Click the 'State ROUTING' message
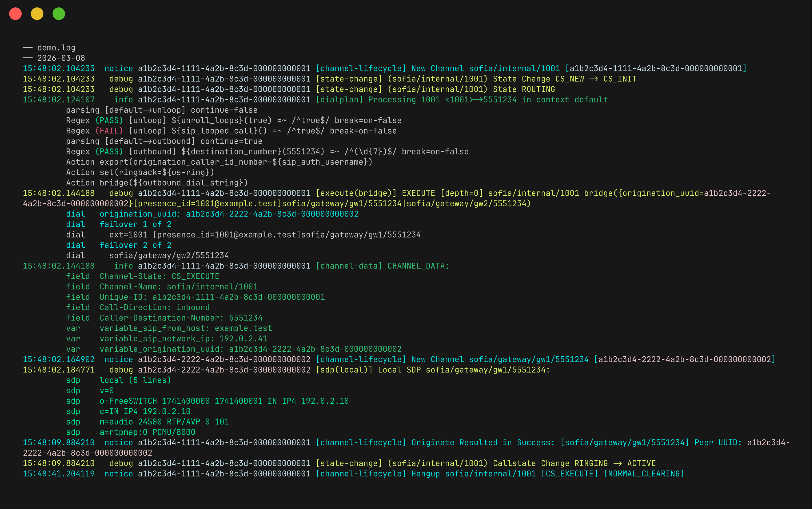This screenshot has width=812, height=509. 524,90
